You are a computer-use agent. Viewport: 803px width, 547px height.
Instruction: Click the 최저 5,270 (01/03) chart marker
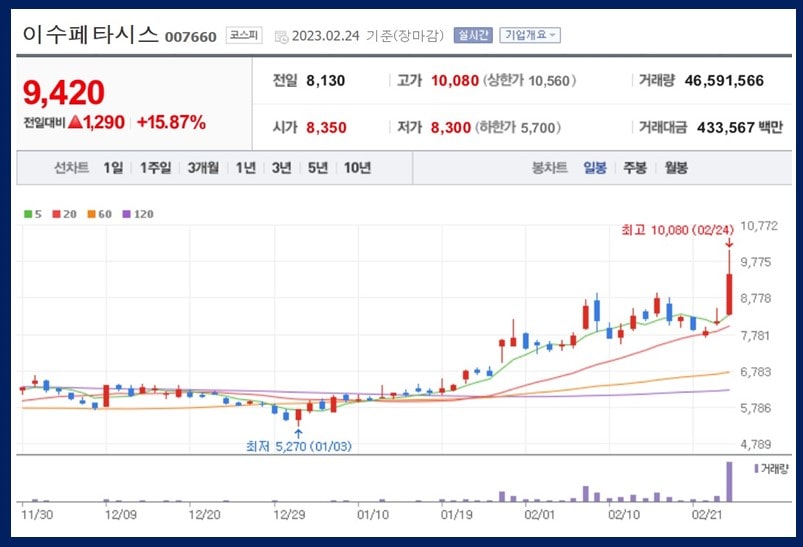point(299,446)
